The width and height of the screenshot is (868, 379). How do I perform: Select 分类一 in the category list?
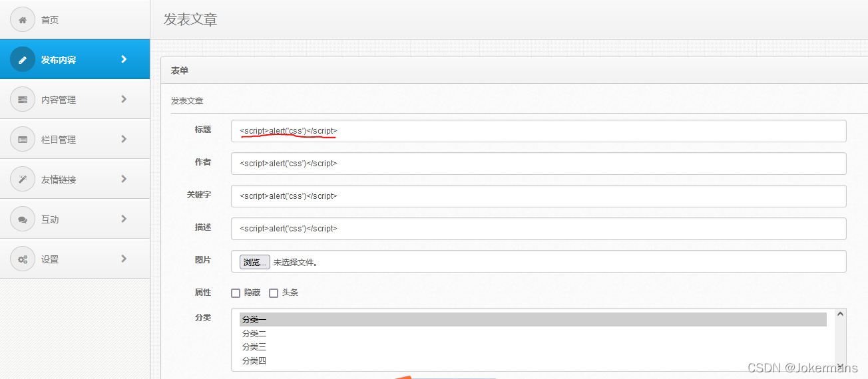533,320
